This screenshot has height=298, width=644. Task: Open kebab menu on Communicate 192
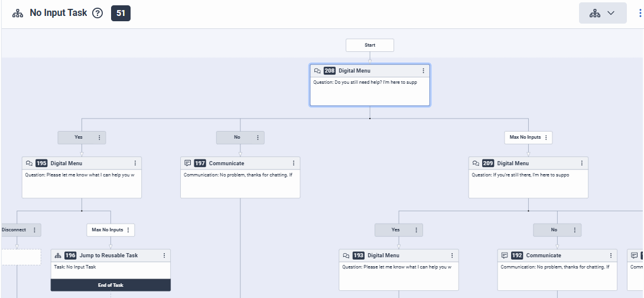tap(610, 256)
